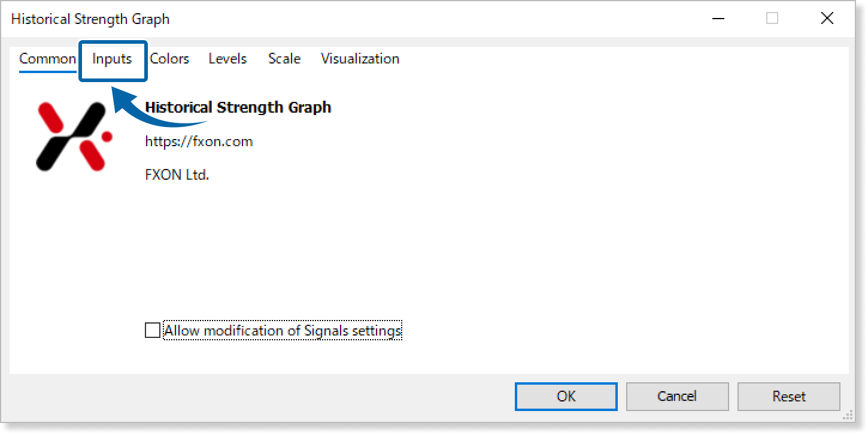Enable modification of Signals settings
Image resolution: width=868 pixels, height=435 pixels.
coord(152,330)
